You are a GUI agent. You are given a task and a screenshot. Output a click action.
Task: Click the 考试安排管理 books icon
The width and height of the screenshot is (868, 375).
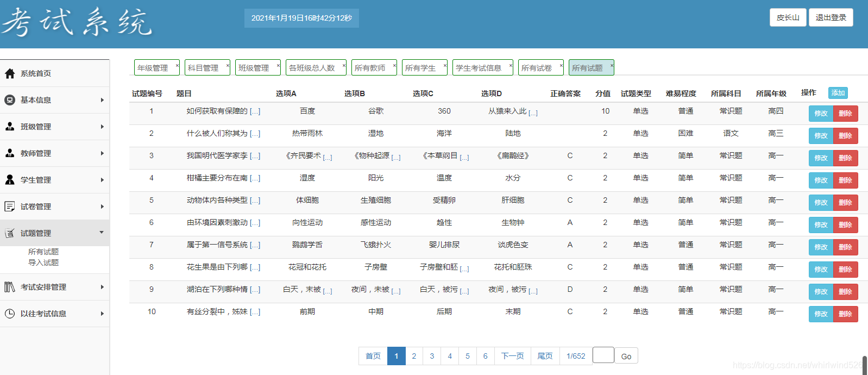(10, 287)
